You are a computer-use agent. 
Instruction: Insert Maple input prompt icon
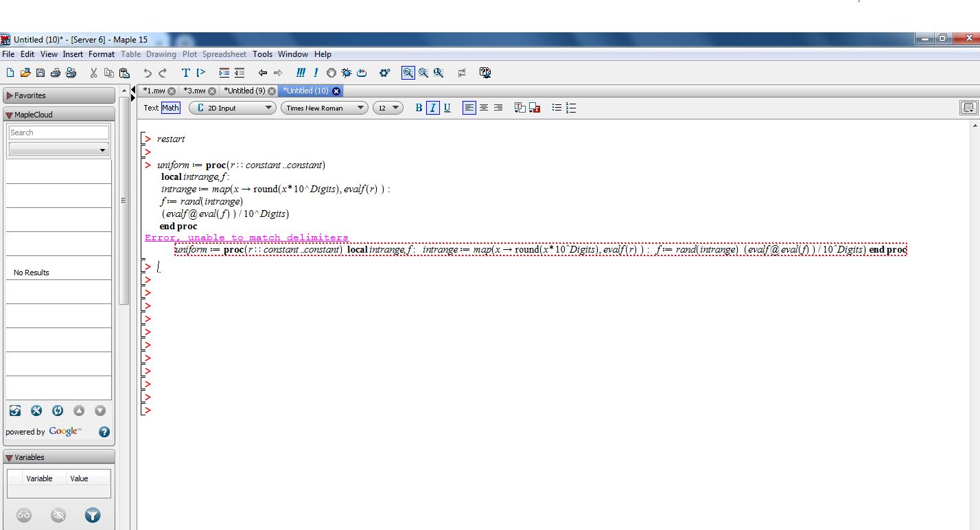[x=201, y=73]
